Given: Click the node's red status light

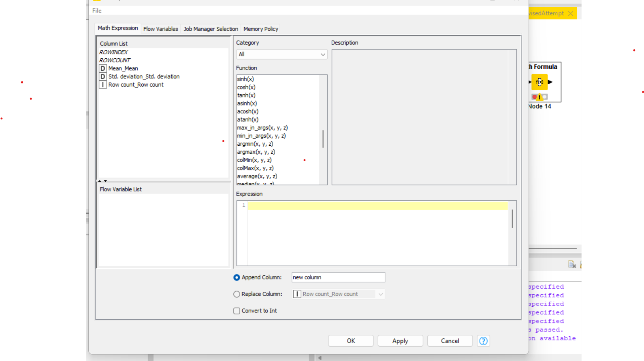Looking at the screenshot, I should coord(535,97).
